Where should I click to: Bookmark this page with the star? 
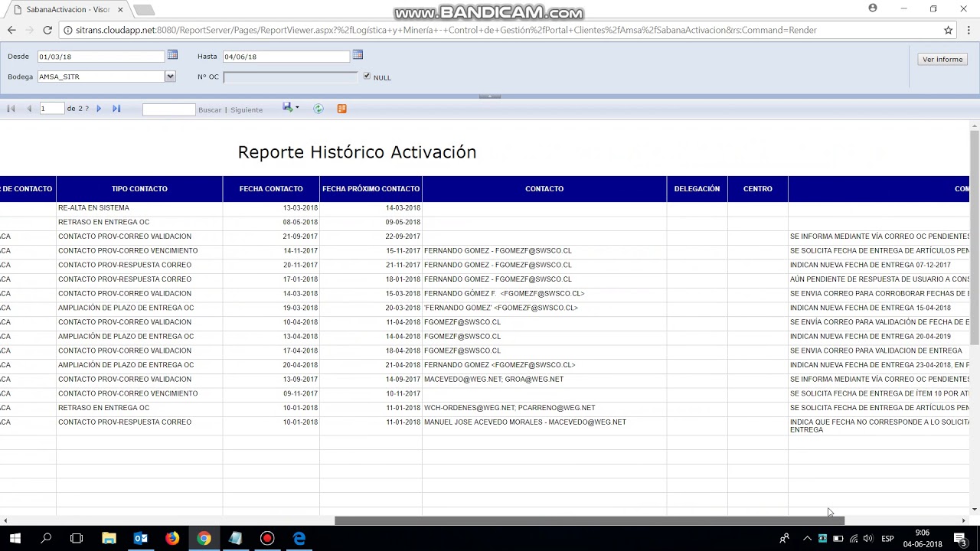[x=948, y=30]
